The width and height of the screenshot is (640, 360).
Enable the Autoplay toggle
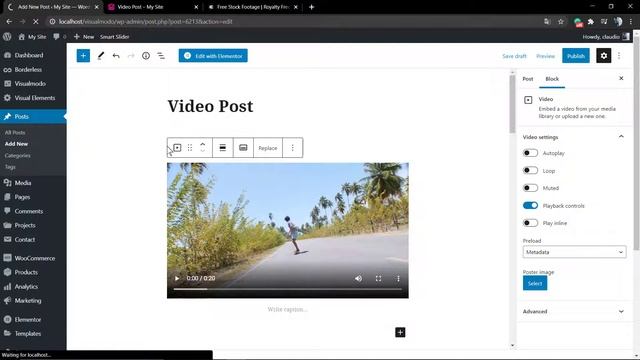(x=530, y=153)
